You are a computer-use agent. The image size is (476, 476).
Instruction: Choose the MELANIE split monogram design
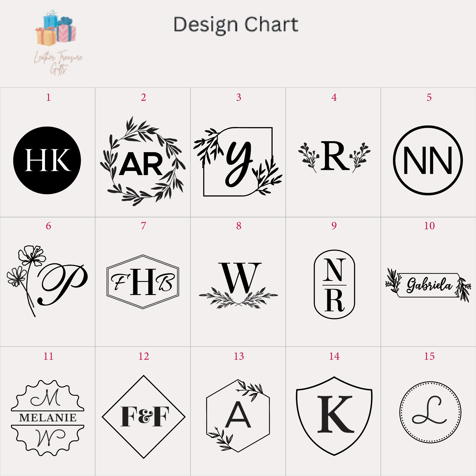tap(48, 418)
